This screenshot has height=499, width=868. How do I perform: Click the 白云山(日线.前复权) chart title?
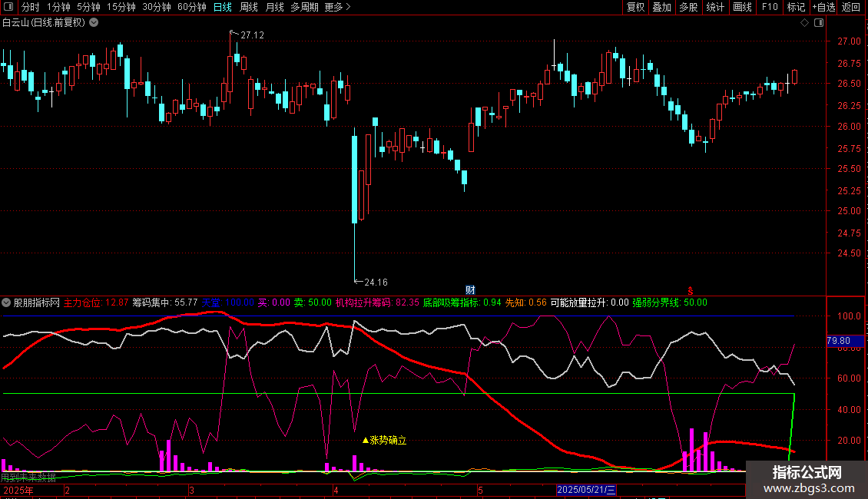(44, 23)
